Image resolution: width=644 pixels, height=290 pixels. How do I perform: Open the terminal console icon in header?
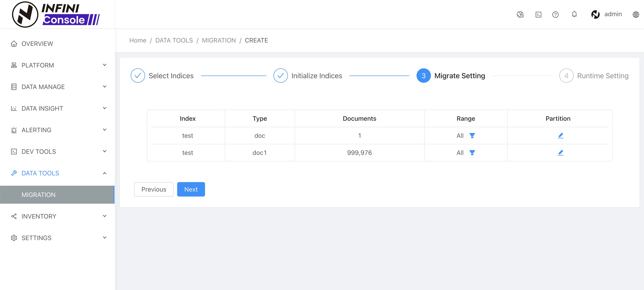[538, 15]
